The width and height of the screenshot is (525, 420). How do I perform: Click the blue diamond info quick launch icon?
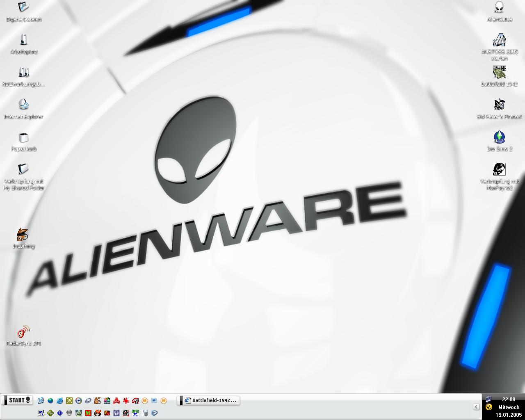60,413
